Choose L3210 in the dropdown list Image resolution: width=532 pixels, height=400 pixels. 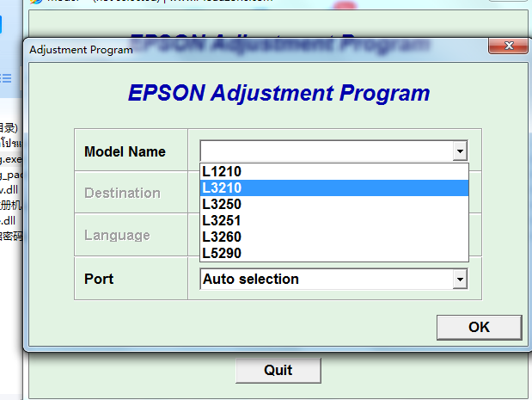(334, 188)
